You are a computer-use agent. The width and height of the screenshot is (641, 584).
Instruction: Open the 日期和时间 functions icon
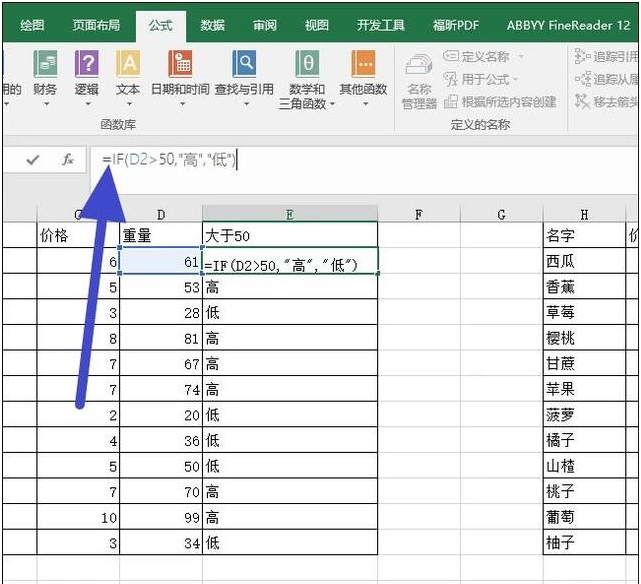(x=180, y=67)
